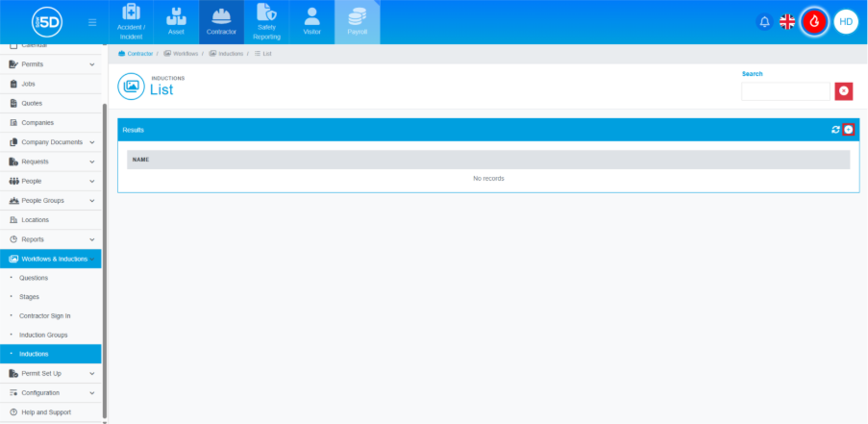The image size is (868, 424).
Task: Refresh the Results list
Action: point(835,130)
